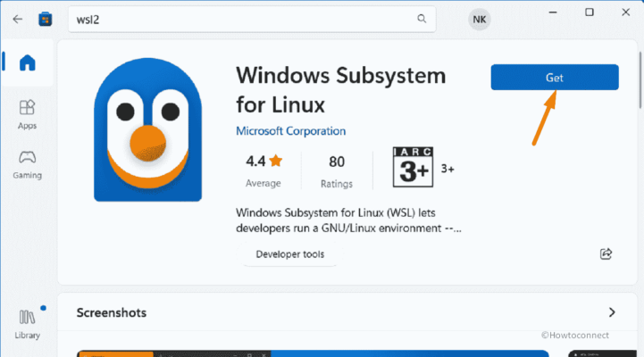
Task: Go to the Home section in sidebar
Action: [x=27, y=62]
